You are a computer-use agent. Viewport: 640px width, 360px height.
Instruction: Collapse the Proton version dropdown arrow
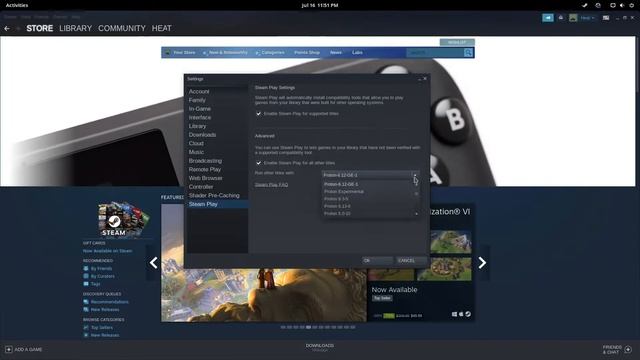pos(415,176)
